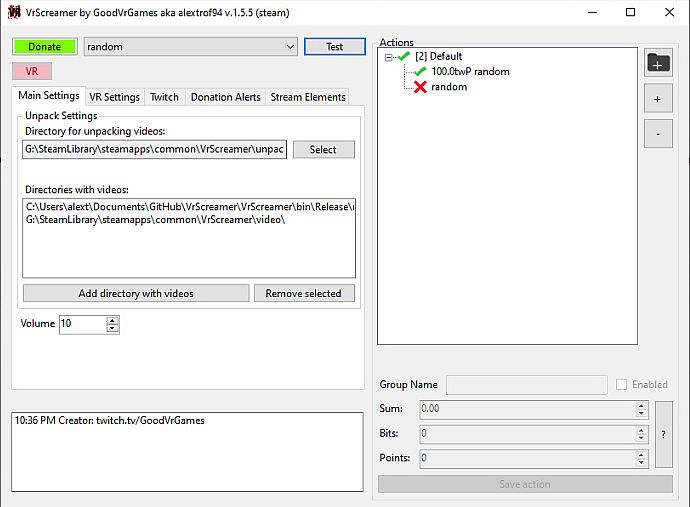Screen dimensions: 690x507
Task: Click the green Donate button
Action: point(44,47)
